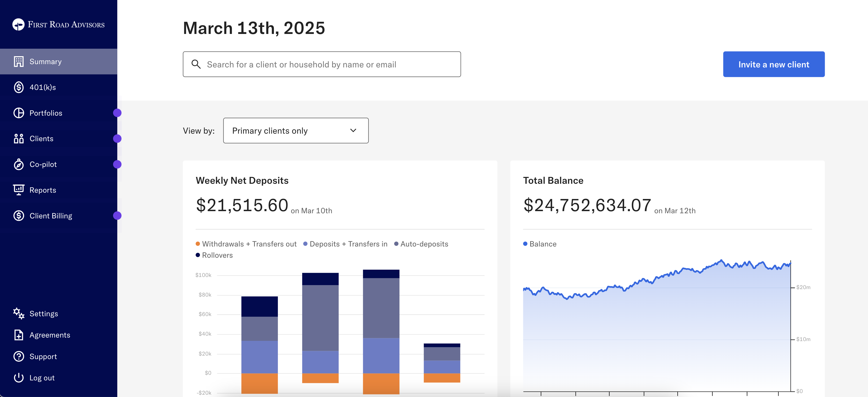Open the Agreements menu item
This screenshot has height=397, width=868.
click(50, 335)
